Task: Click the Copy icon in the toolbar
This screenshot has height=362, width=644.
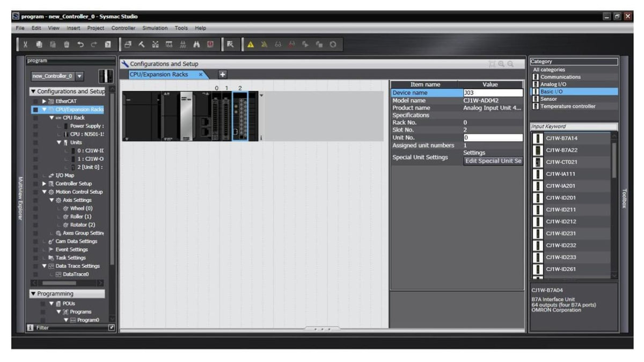Action: tap(39, 45)
